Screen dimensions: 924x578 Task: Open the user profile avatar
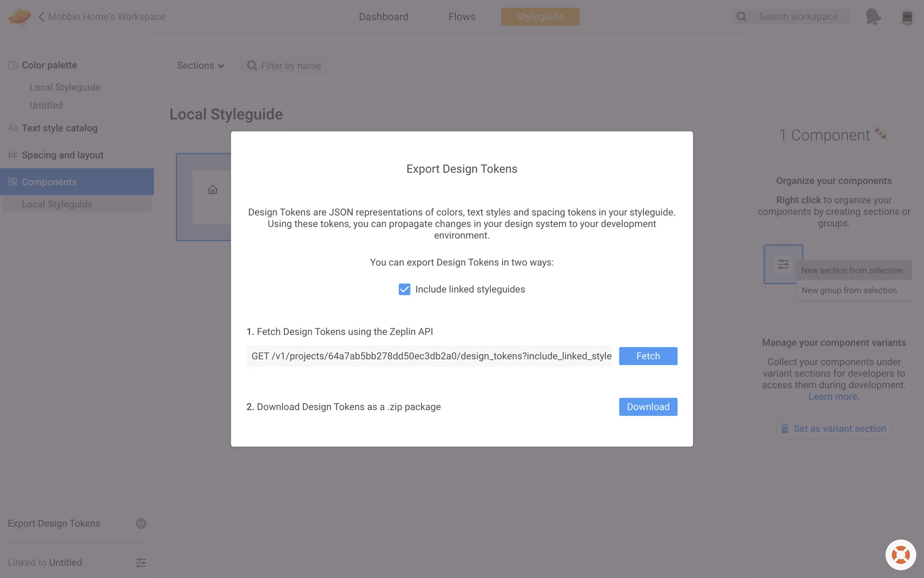click(907, 17)
